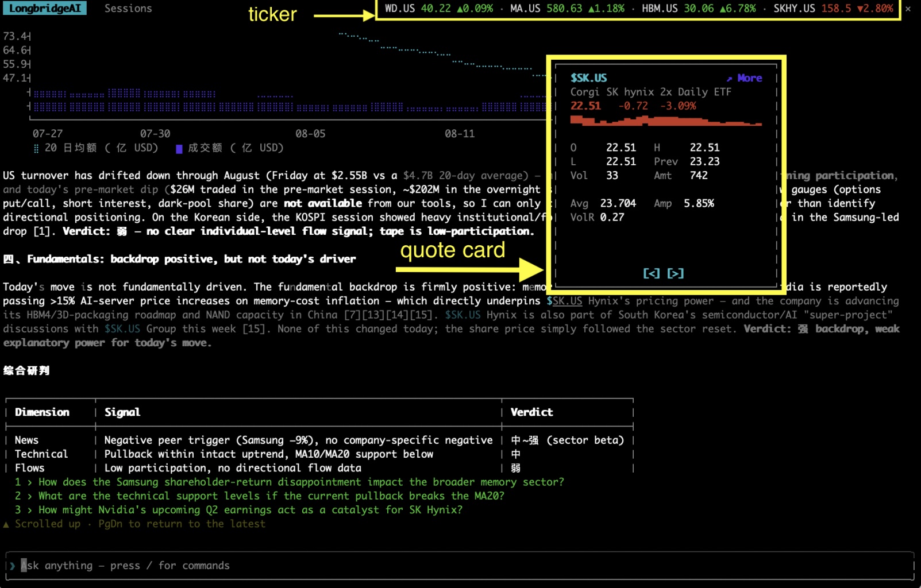Click the '成交额 (亿 USD)' legend label

(x=236, y=148)
